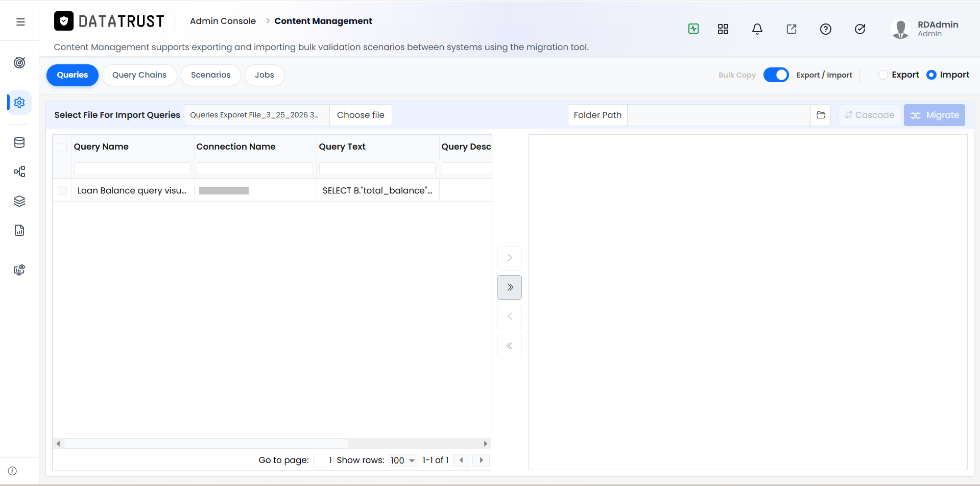The width and height of the screenshot is (980, 486).
Task: Click the Query Desc column header
Action: (x=466, y=147)
